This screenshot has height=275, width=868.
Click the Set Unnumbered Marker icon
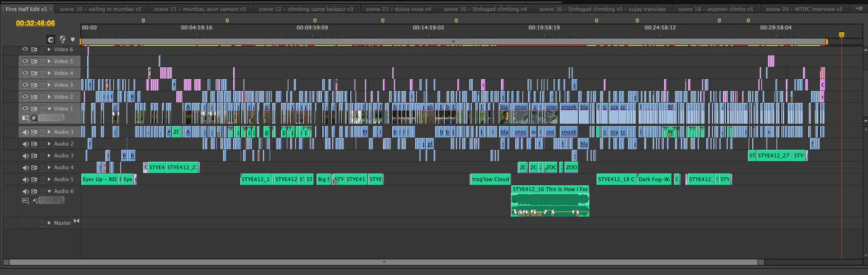click(73, 40)
